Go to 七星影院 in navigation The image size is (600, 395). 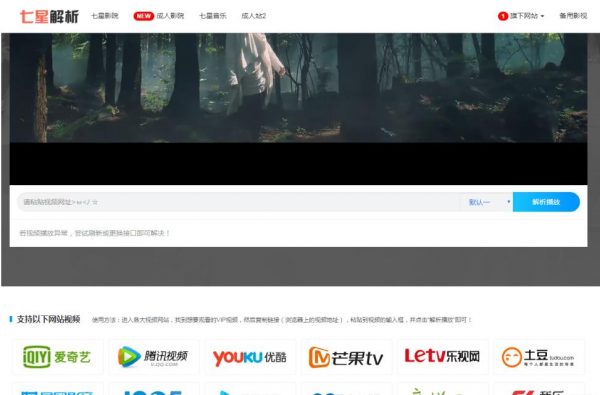point(104,16)
